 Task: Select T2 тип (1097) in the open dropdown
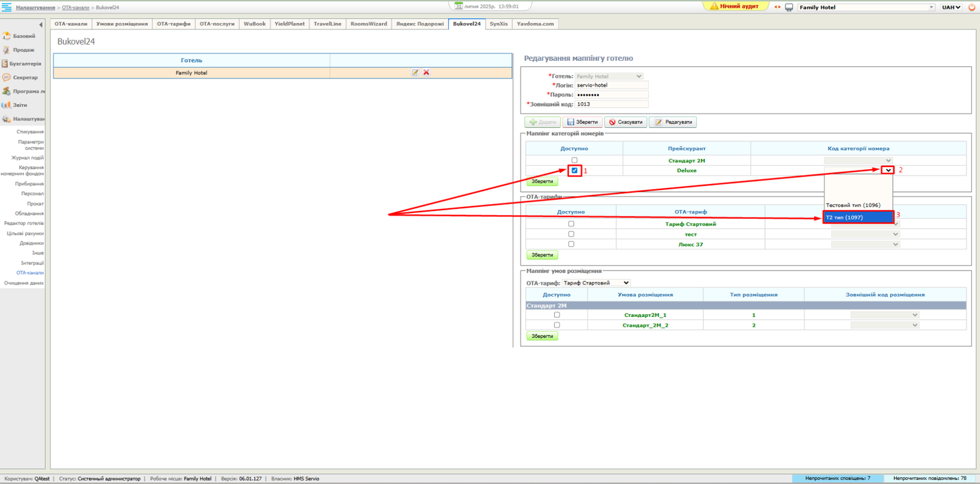(x=858, y=217)
